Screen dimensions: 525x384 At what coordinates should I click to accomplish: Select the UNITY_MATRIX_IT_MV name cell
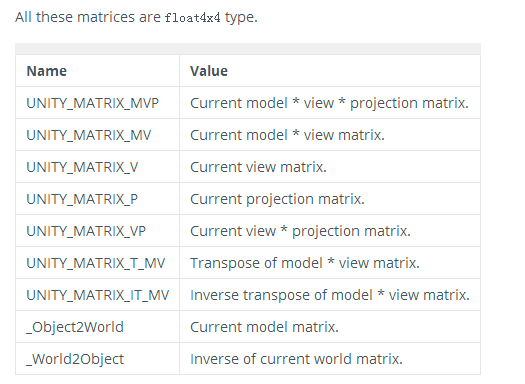(x=97, y=295)
